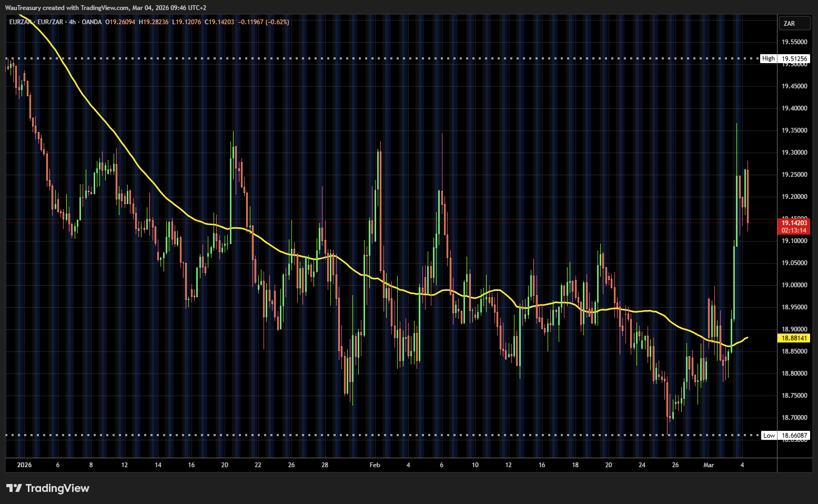Select the High label tag

click(769, 58)
